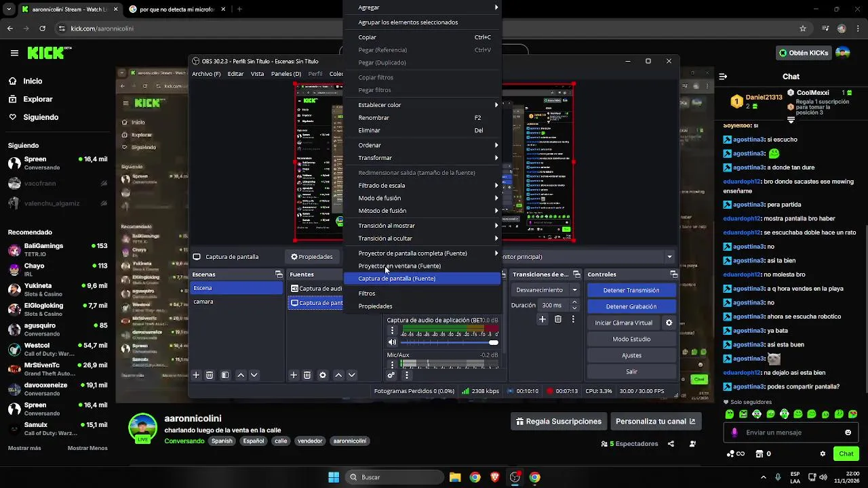The width and height of the screenshot is (868, 488).
Task: Open emoji picker in chat input
Action: (848, 432)
